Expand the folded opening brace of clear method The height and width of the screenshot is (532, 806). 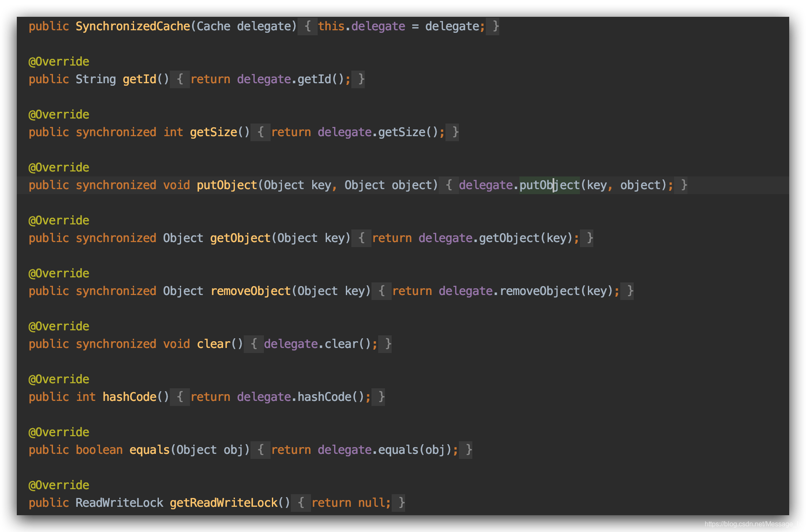coord(254,344)
